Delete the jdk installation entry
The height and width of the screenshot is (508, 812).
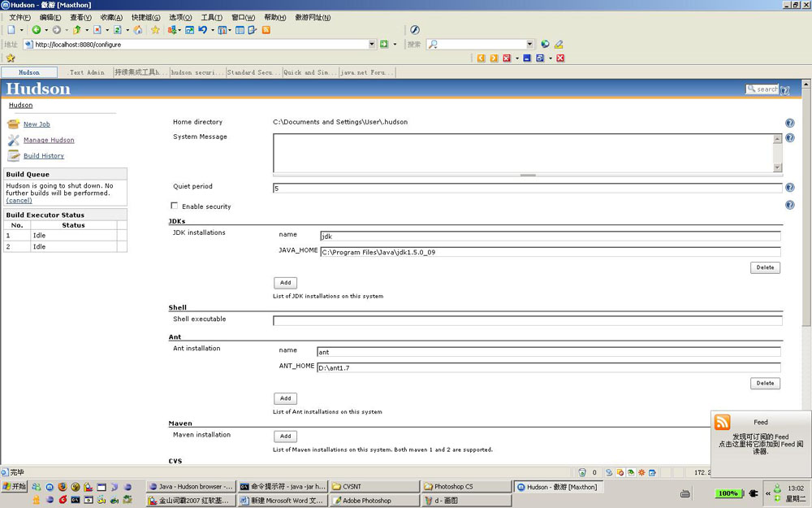765,267
